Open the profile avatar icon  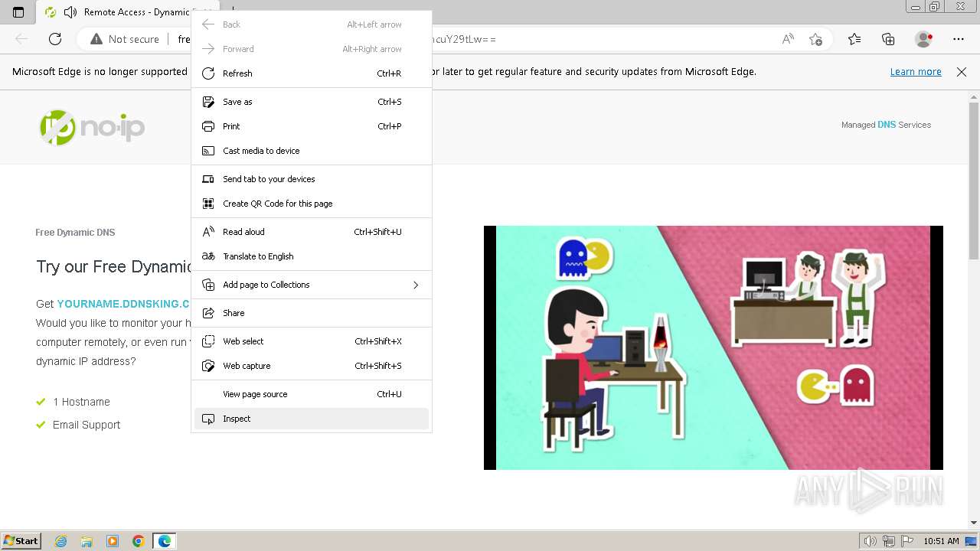(923, 39)
